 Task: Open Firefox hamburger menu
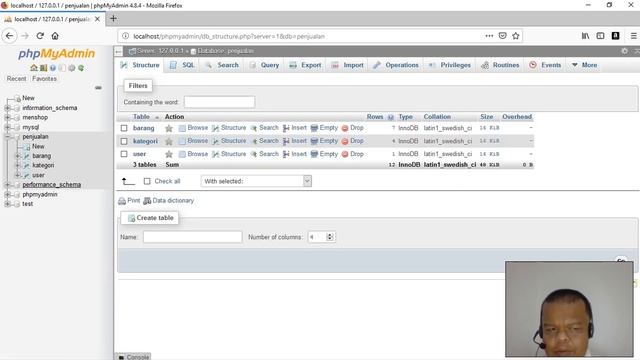633,36
